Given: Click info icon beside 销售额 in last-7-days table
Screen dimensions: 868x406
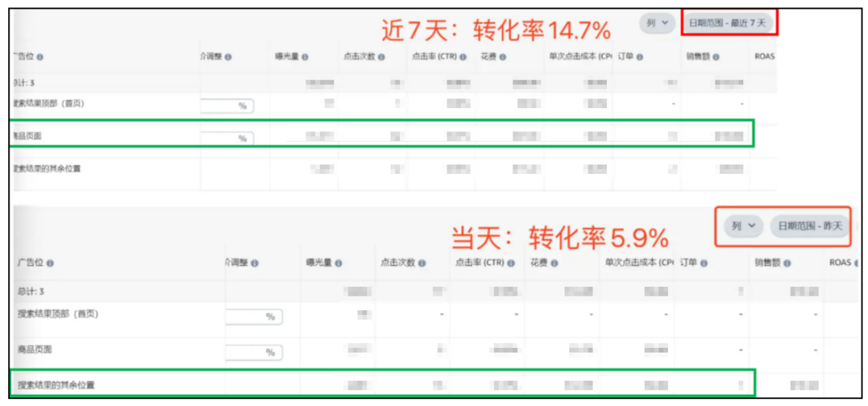Looking at the screenshot, I should 716,58.
